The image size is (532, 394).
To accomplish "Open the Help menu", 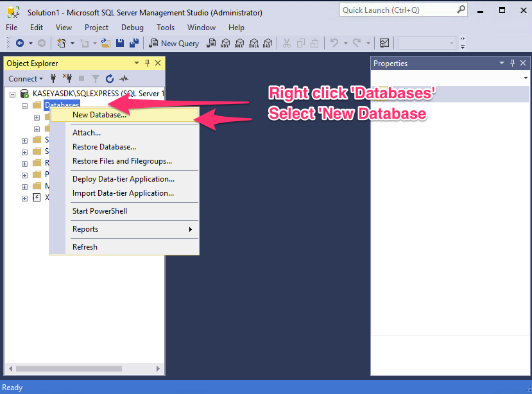I will click(236, 28).
